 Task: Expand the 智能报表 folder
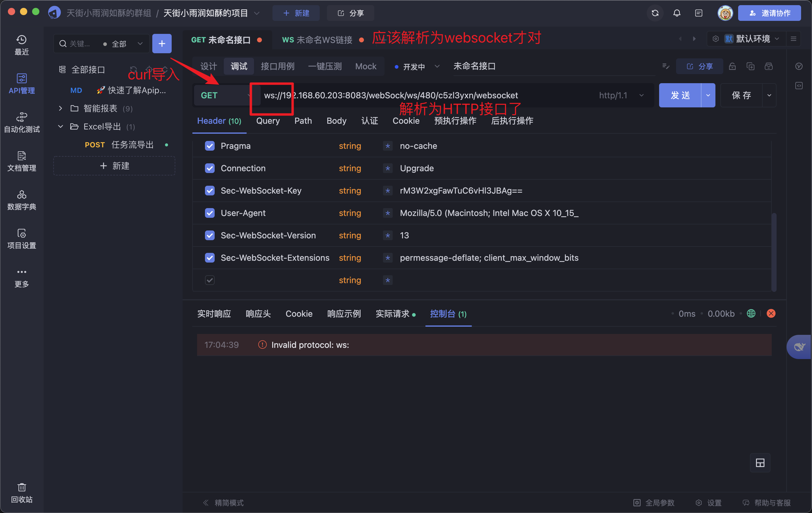[60, 109]
